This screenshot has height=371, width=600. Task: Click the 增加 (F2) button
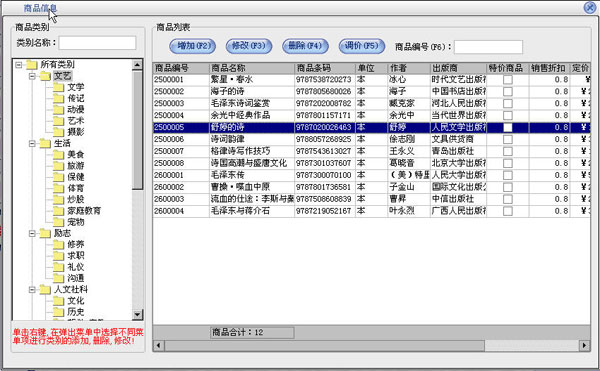[193, 46]
